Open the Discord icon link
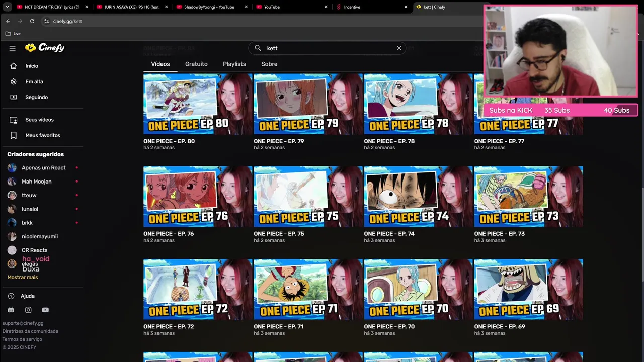This screenshot has height=362, width=644. [11, 310]
